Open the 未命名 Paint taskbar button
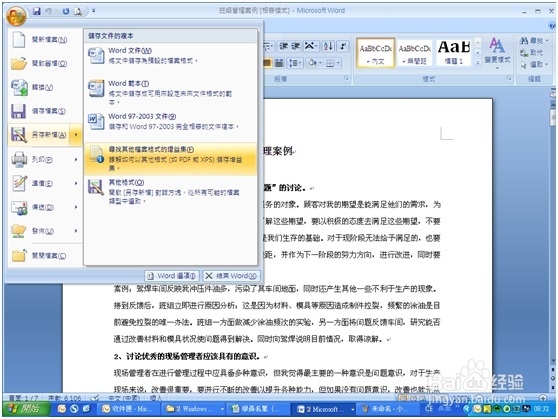 click(x=387, y=409)
